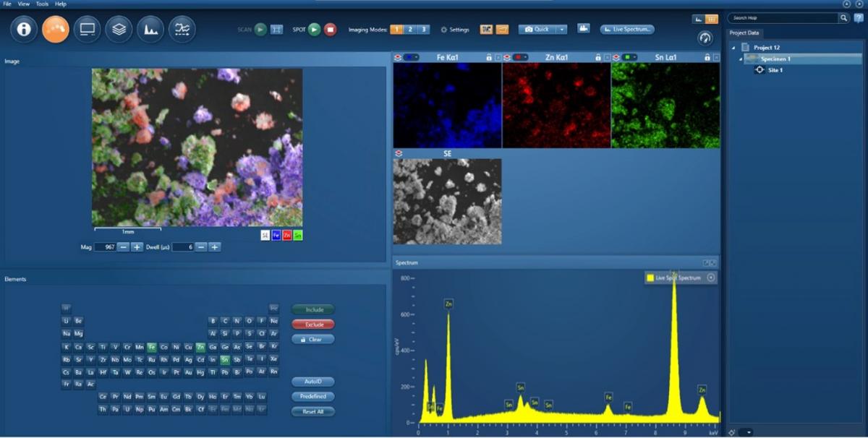868x438 pixels.
Task: Toggle visibility of the Fe Kα1 map
Action: tap(399, 56)
